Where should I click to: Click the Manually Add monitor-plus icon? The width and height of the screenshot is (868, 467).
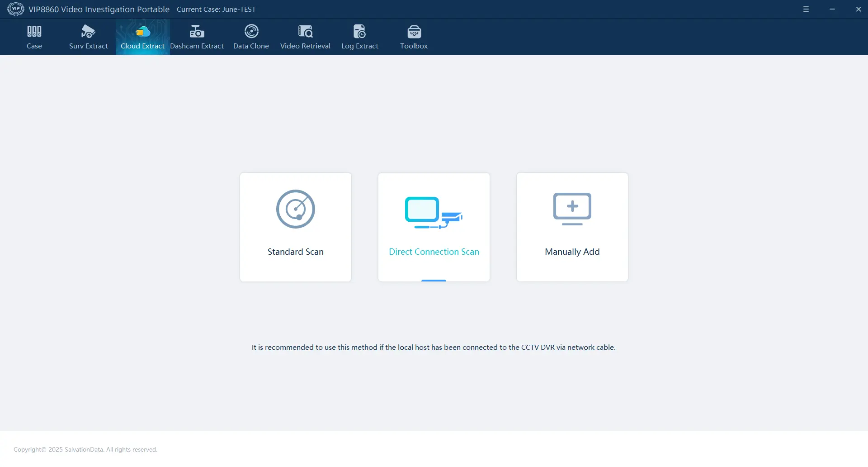(572, 209)
